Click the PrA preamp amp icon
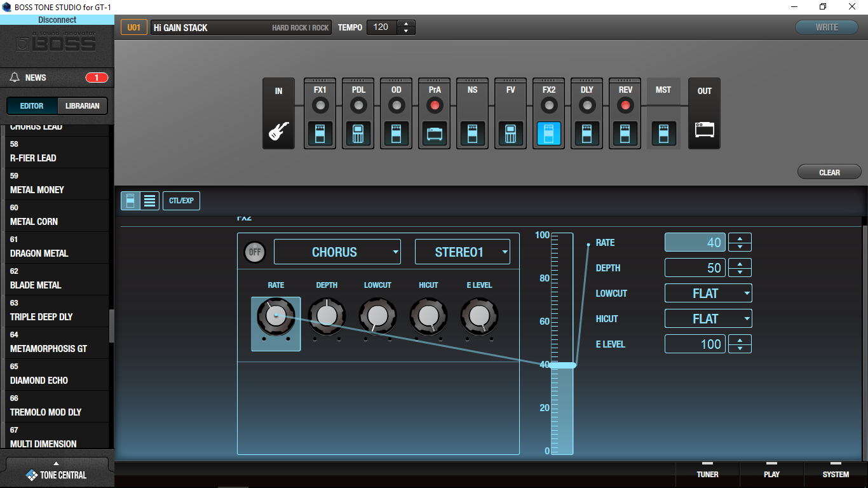 pos(434,133)
